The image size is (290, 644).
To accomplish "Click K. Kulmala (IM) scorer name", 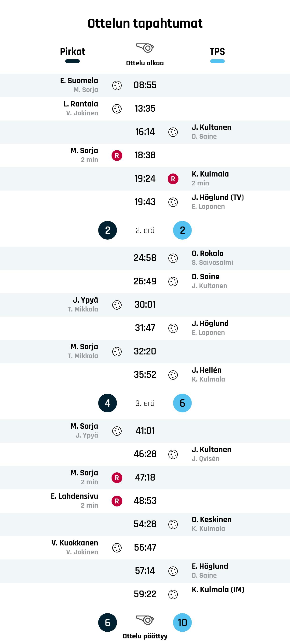I will tap(218, 590).
